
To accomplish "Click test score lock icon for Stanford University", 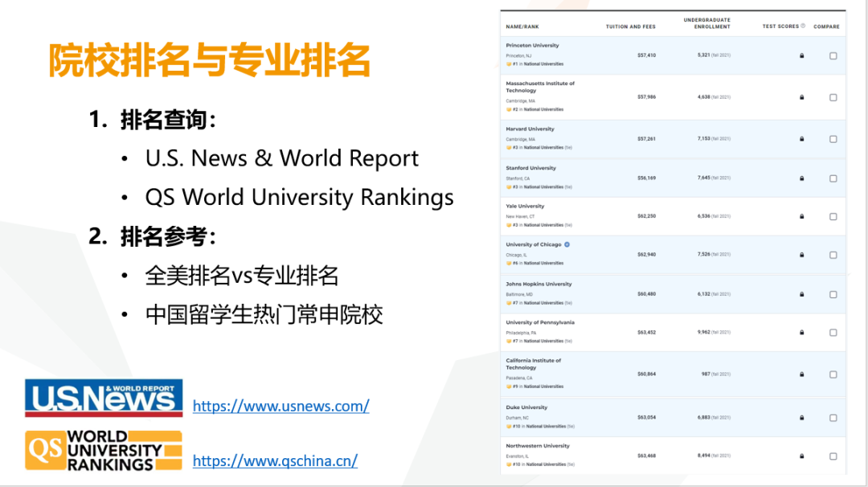I will [801, 178].
